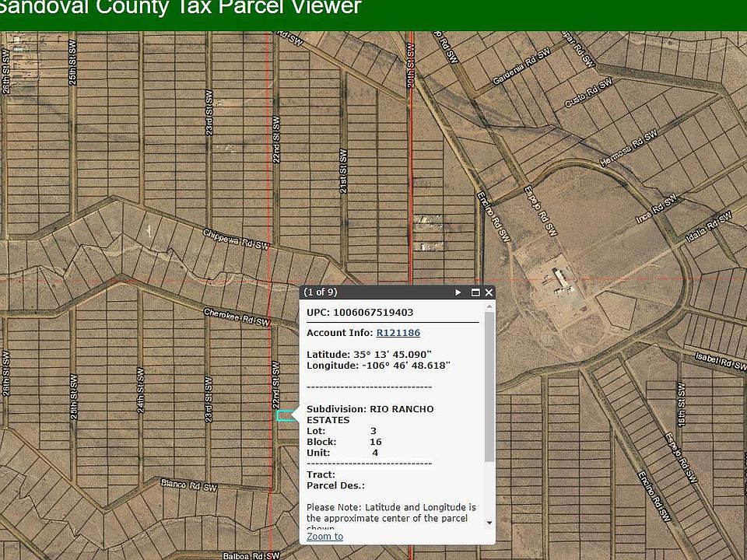This screenshot has height=560, width=747.
Task: Close the parcel info popup
Action: pos(489,292)
